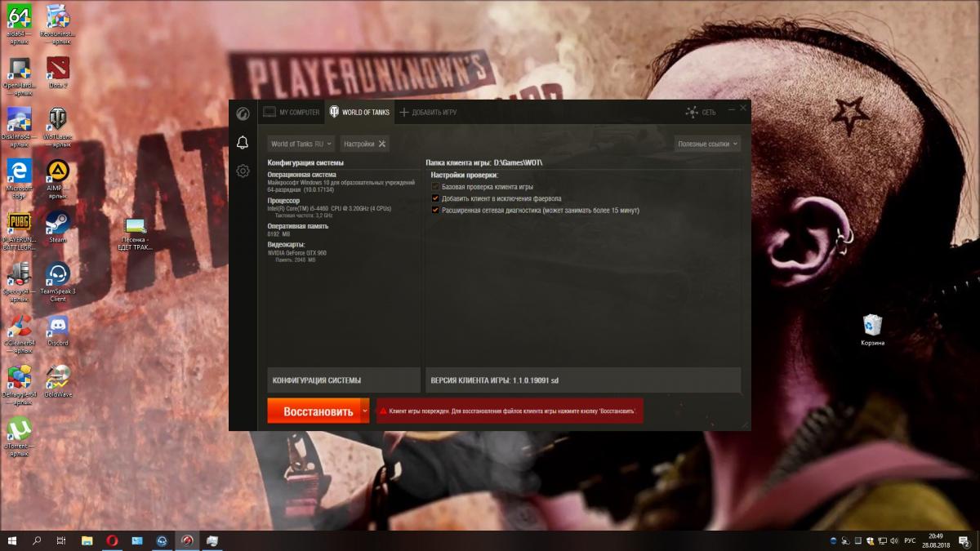
Task: Open File Explorer from taskbar
Action: [x=87, y=540]
